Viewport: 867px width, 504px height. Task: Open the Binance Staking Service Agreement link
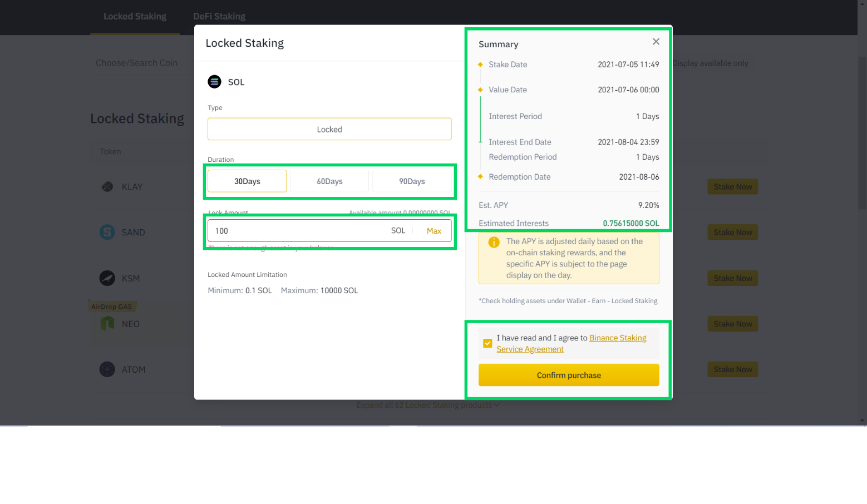tap(572, 343)
